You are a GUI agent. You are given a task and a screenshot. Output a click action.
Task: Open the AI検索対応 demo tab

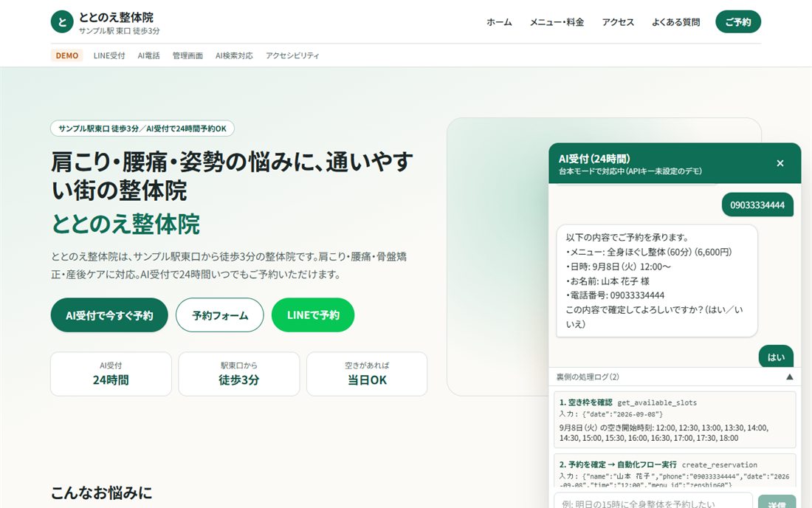(x=234, y=55)
